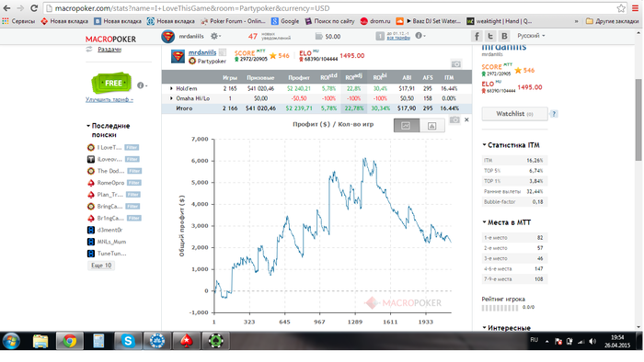Click Filter next to The Dod... search
644x362 pixels.
tap(134, 171)
